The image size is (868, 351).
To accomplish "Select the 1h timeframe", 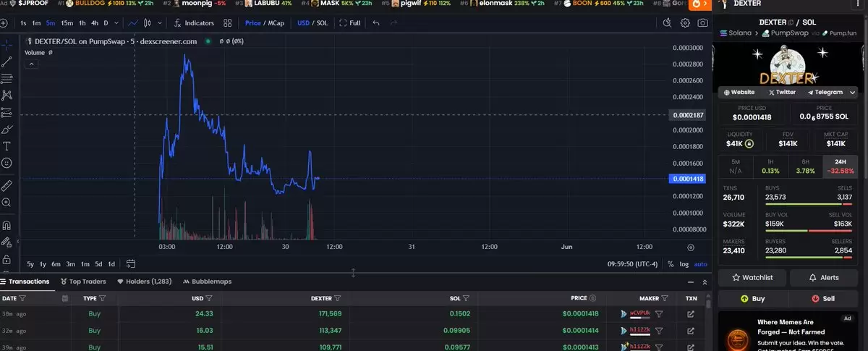I will point(82,23).
